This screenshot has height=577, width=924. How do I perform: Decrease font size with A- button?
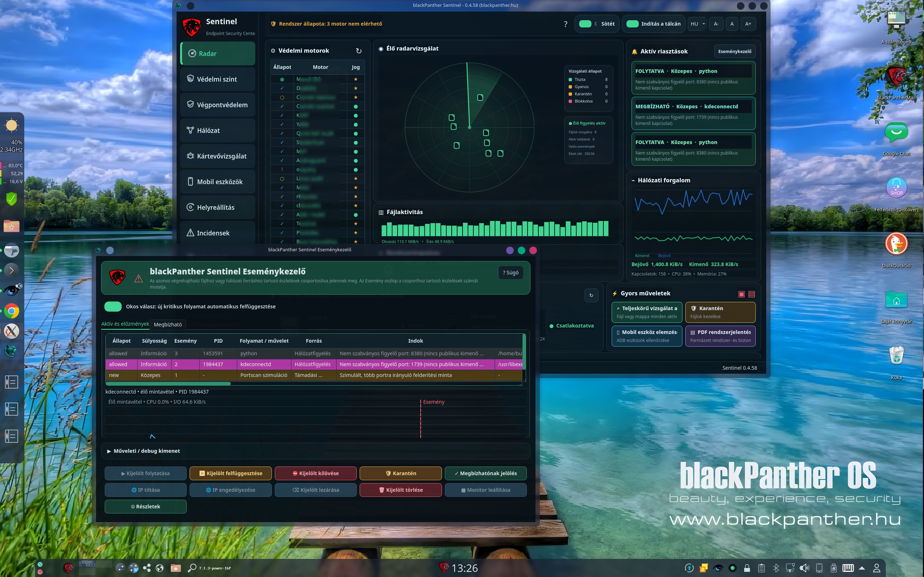(716, 24)
